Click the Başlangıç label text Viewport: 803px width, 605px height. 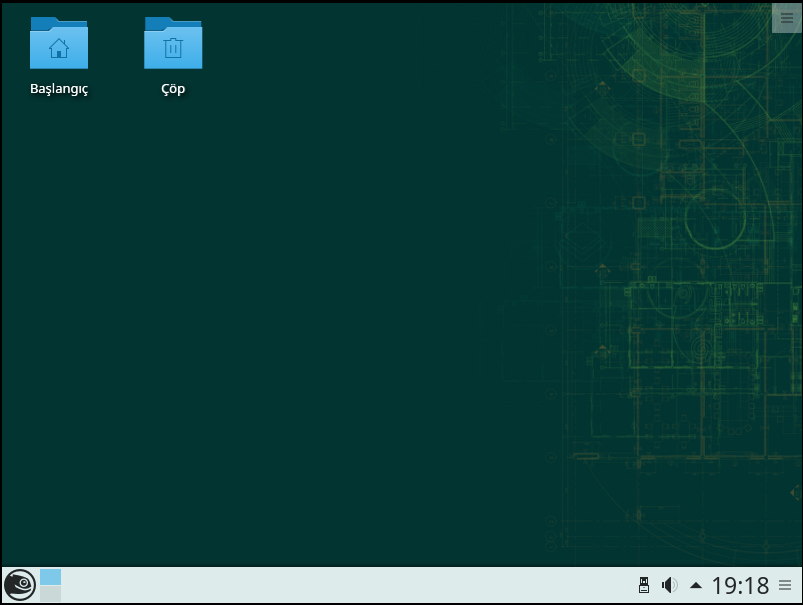click(x=58, y=88)
